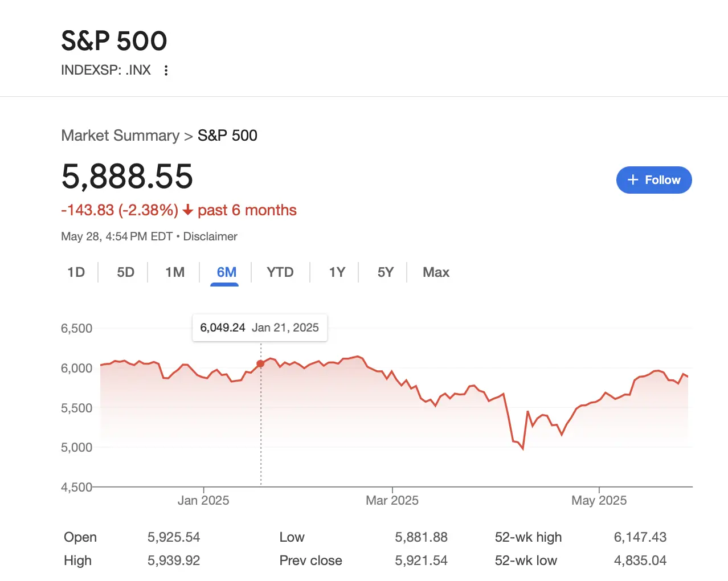Open the 1Y chart view

point(337,272)
